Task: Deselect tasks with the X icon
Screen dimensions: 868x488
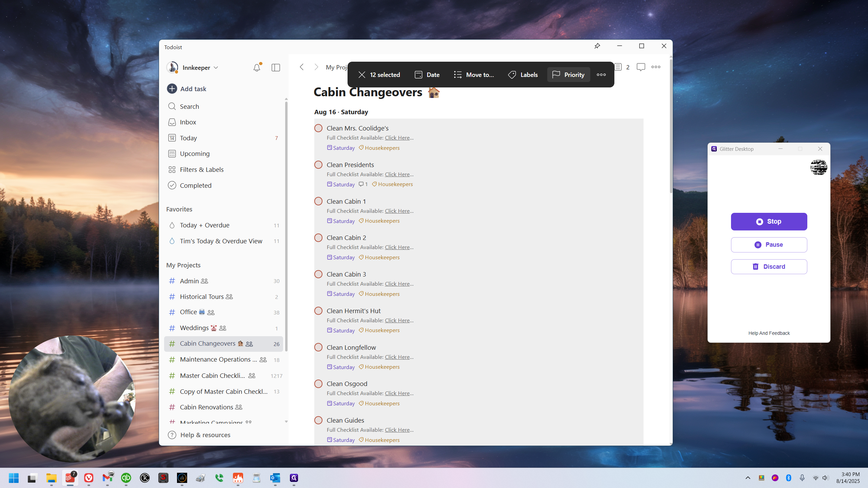Action: click(x=362, y=75)
